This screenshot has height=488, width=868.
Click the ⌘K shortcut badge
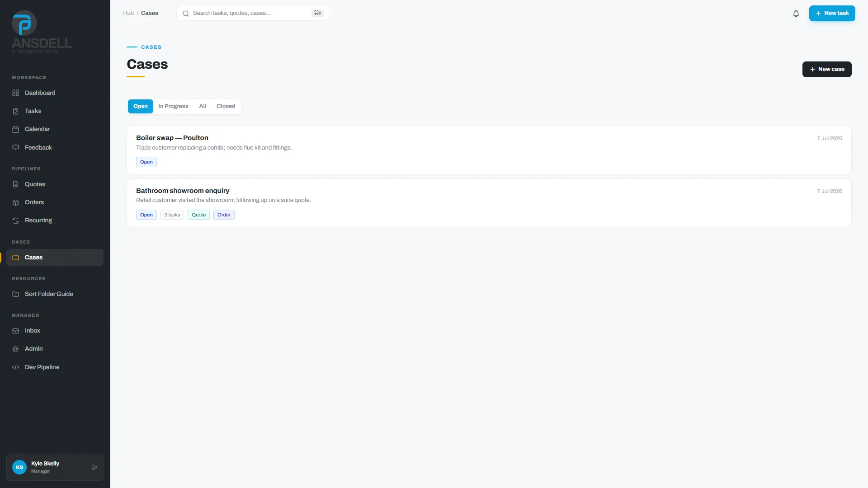click(318, 13)
